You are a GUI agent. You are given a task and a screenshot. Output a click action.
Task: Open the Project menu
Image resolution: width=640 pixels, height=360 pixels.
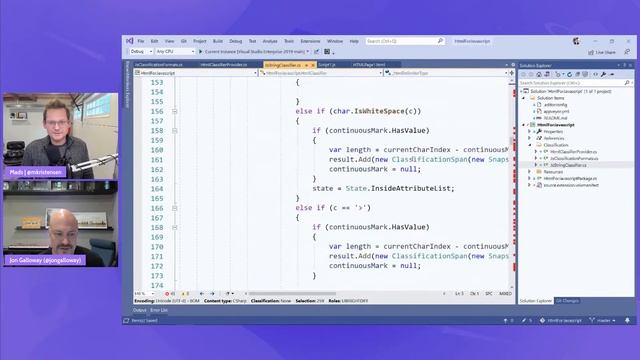point(200,41)
